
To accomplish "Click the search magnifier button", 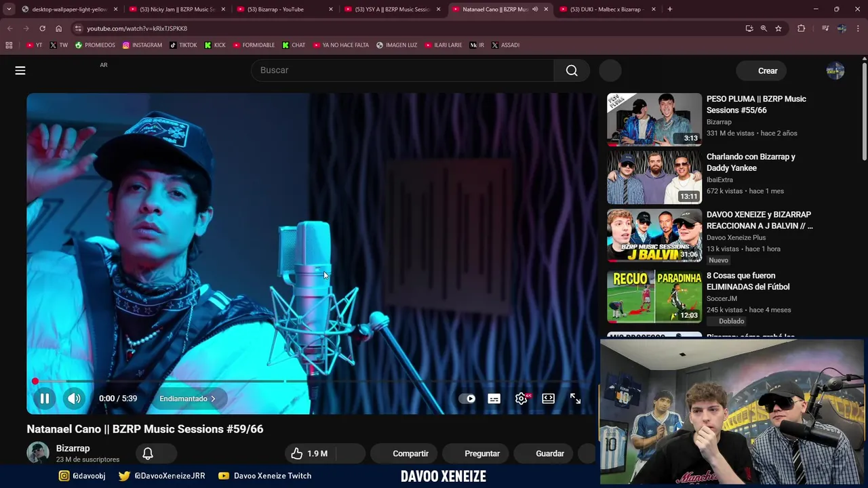I will pos(572,70).
